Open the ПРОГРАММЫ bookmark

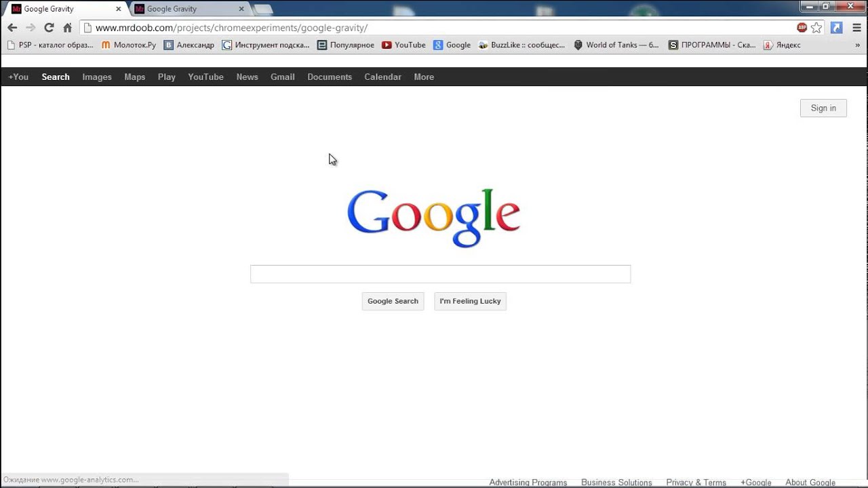(x=712, y=45)
